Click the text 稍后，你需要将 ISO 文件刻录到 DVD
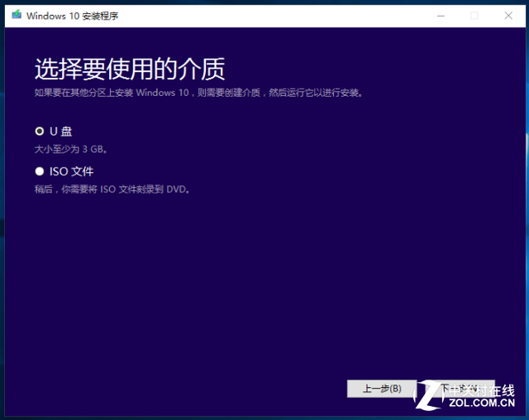 coord(112,189)
